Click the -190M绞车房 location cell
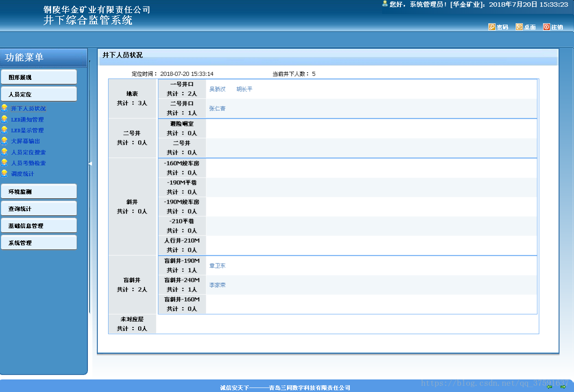Screen dimensions: 574x392 coord(182,206)
